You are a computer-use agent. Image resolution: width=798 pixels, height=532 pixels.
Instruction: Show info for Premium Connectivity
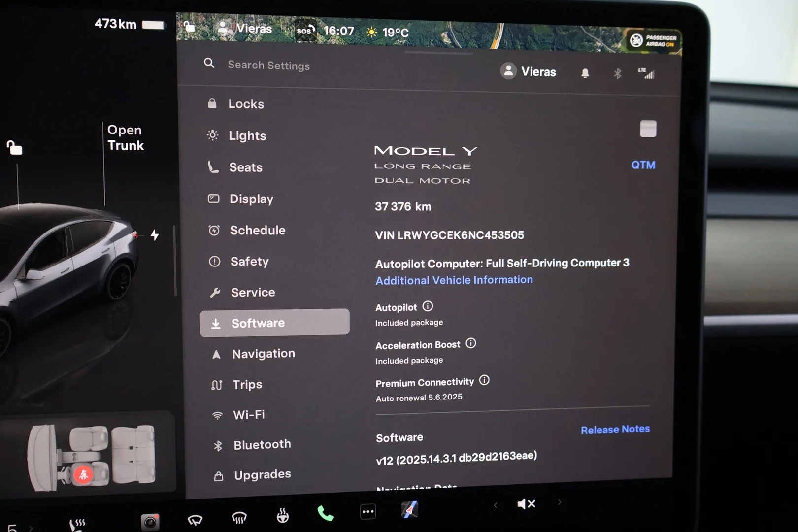[x=484, y=380]
